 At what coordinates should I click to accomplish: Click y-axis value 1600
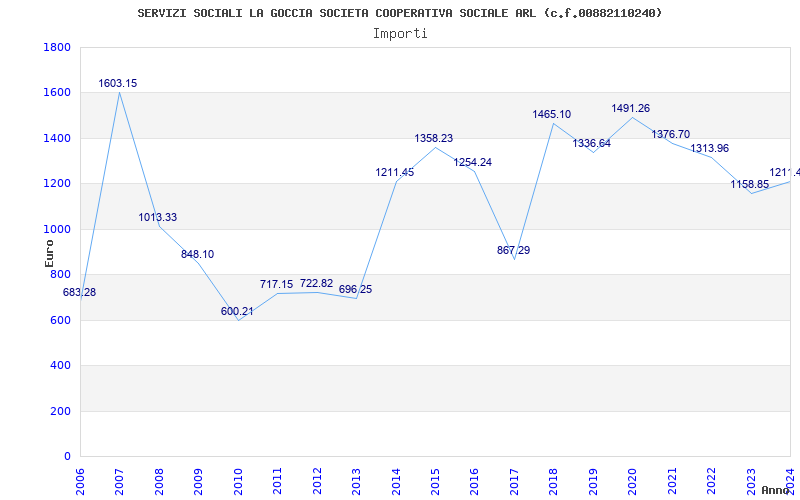pyautogui.click(x=57, y=93)
